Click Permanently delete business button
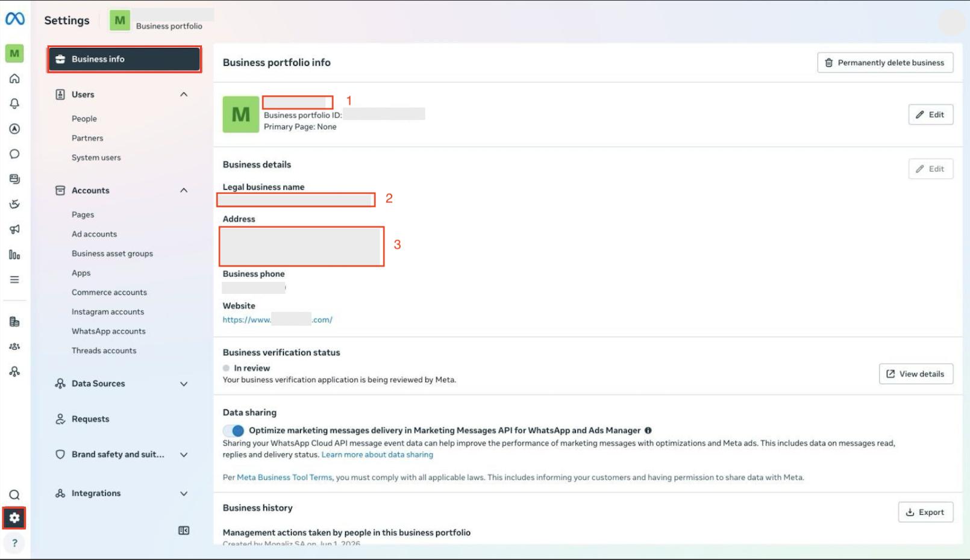 pyautogui.click(x=885, y=63)
